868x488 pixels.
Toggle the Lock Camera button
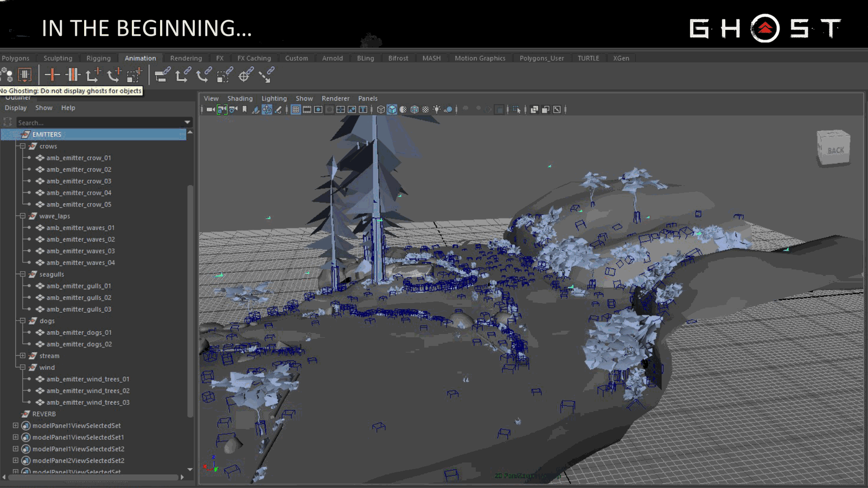[222, 110]
